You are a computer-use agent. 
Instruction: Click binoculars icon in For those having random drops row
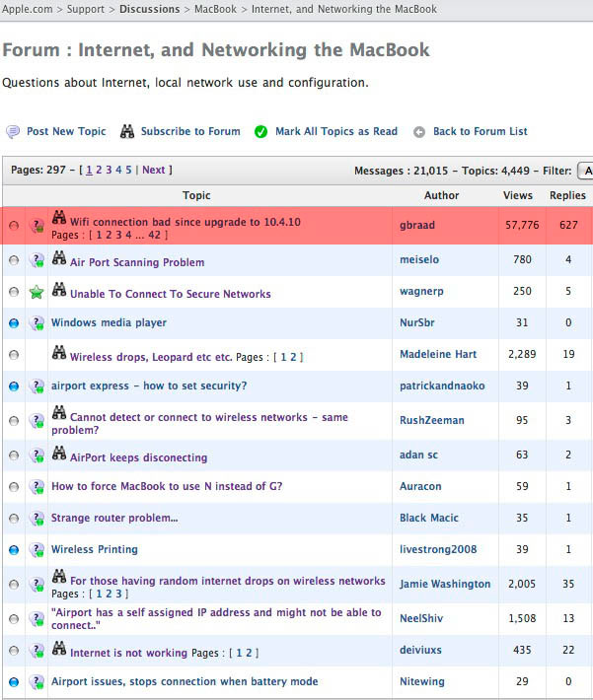pos(59,577)
